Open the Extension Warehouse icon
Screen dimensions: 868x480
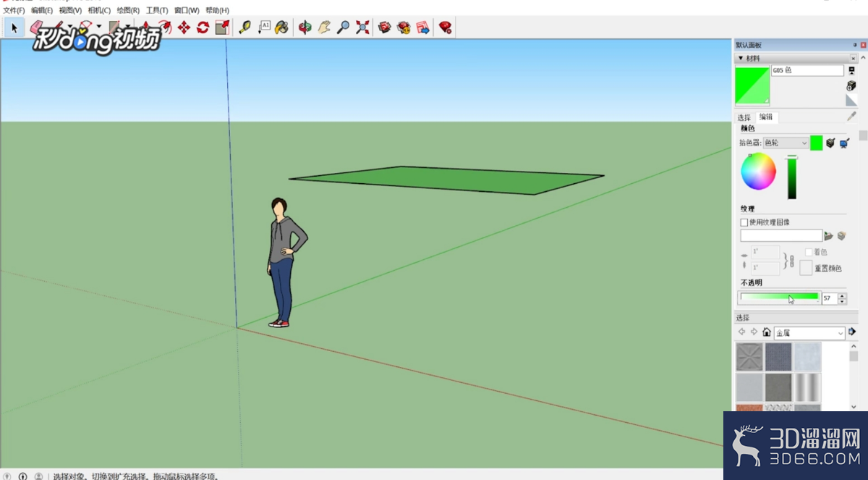(404, 28)
